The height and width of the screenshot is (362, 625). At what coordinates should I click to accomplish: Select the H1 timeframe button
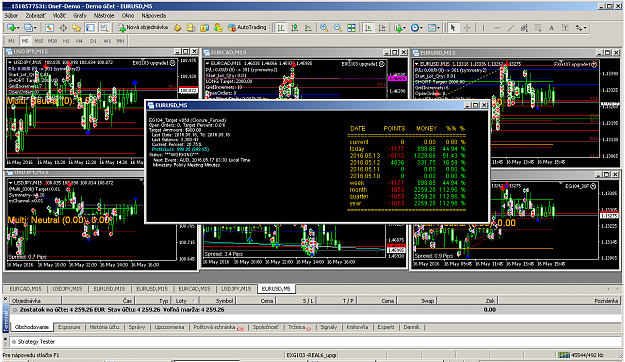pos(66,41)
